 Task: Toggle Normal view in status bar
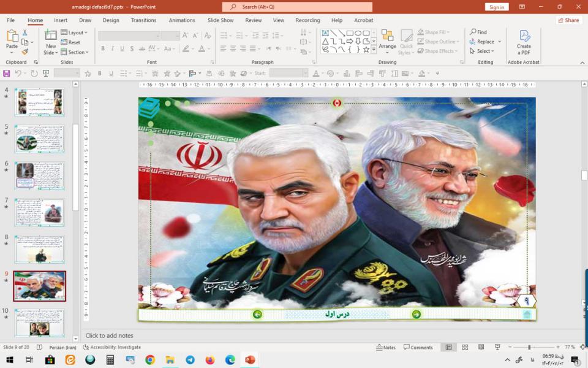click(448, 347)
